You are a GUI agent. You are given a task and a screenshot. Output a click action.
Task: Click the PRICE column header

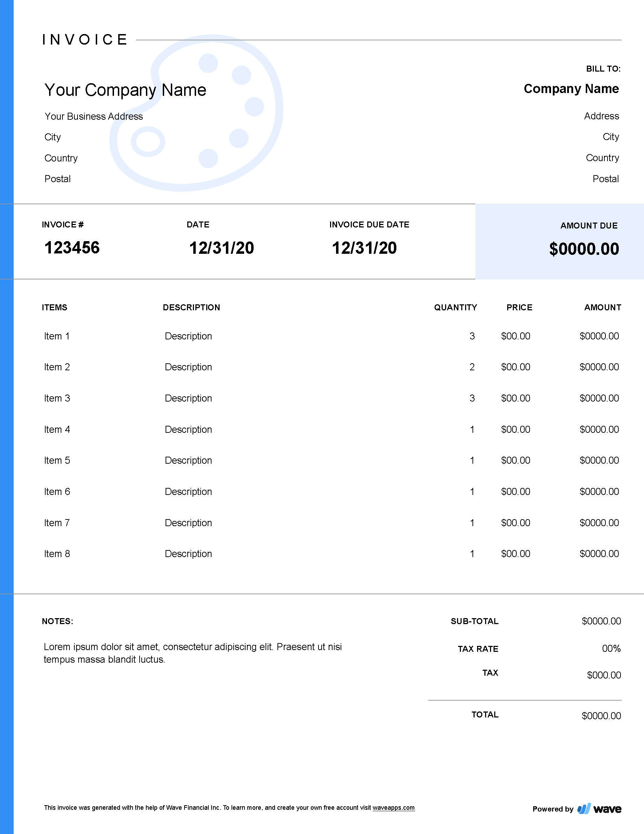pyautogui.click(x=519, y=307)
